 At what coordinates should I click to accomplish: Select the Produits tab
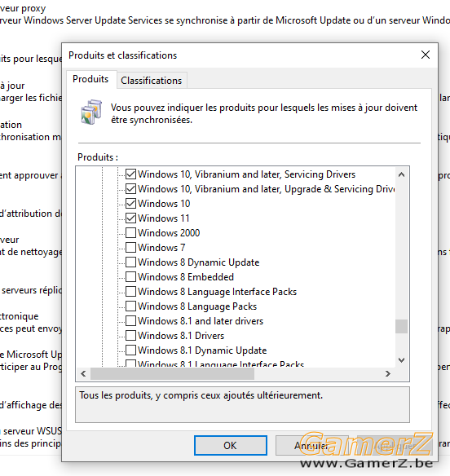90,79
